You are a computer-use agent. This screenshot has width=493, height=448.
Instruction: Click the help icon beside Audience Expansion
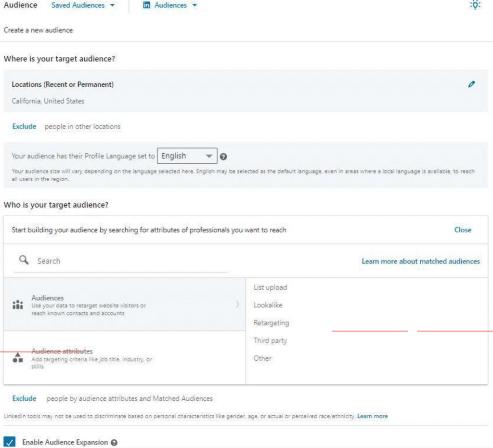[x=114, y=442]
